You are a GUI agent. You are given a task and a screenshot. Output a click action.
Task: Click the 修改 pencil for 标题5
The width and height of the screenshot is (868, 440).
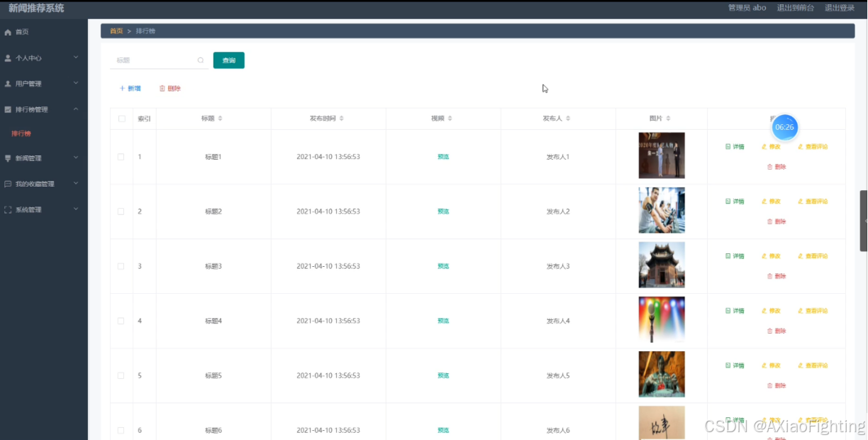point(771,365)
